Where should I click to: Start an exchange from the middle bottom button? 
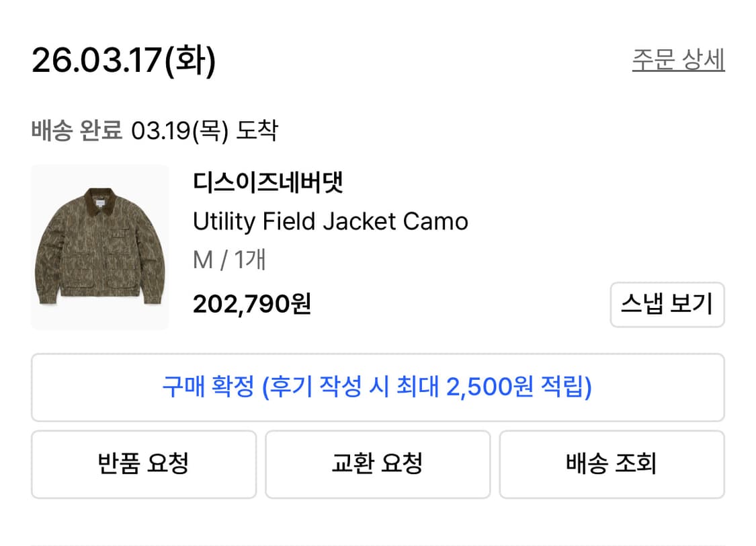[x=378, y=464]
